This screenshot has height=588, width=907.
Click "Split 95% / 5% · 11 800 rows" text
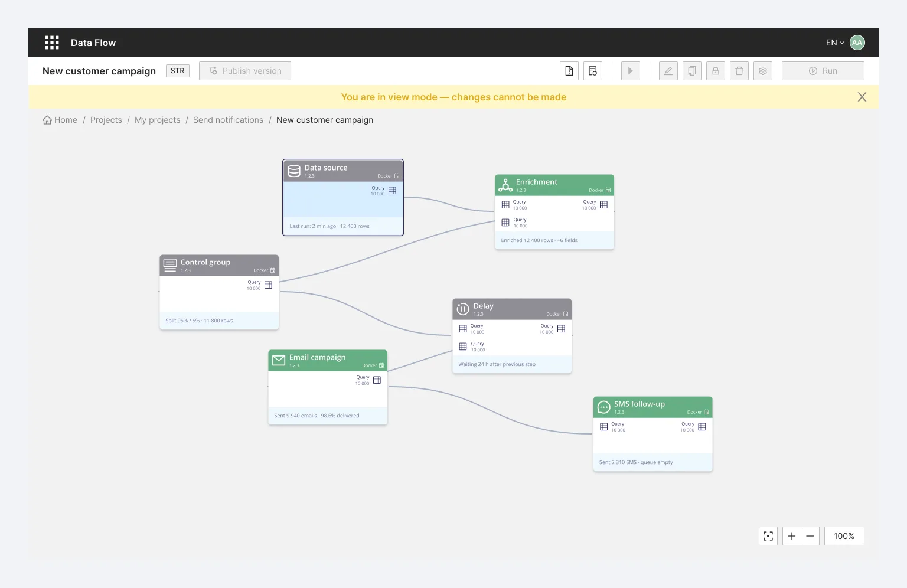200,321
